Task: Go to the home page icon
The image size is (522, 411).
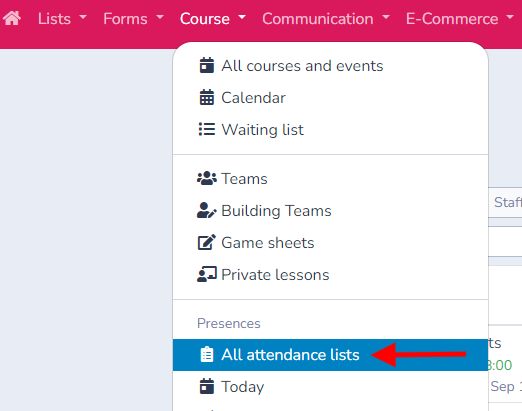Action: tap(12, 18)
